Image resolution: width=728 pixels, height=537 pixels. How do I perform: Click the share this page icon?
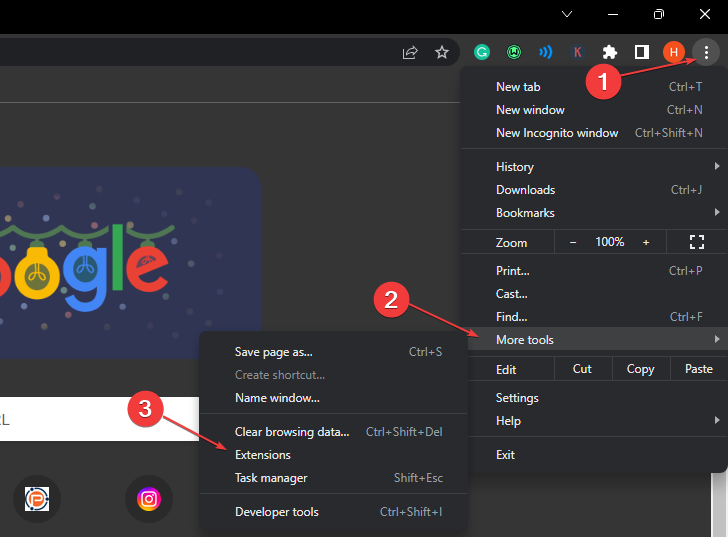coord(410,52)
